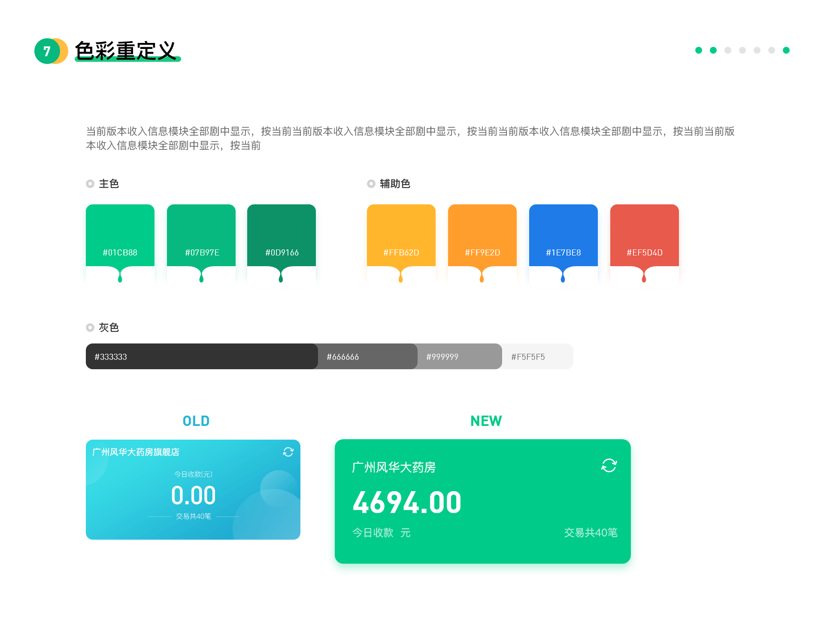Click the bullet marker beside 辅助色

pyautogui.click(x=371, y=184)
